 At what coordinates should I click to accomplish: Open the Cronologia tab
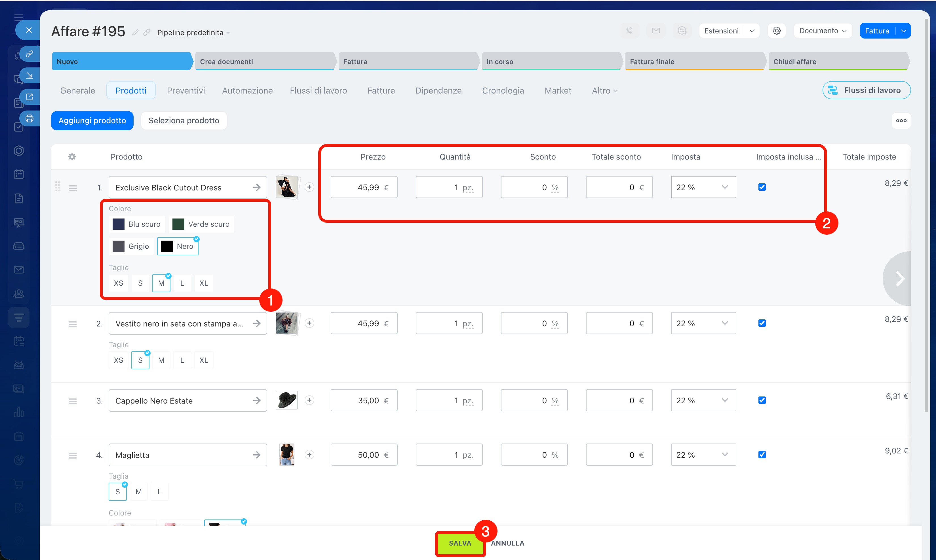pyautogui.click(x=503, y=91)
